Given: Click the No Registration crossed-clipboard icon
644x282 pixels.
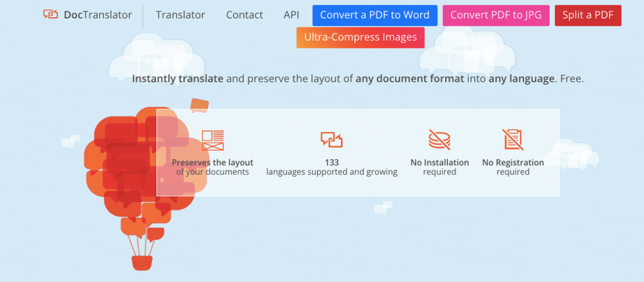Looking at the screenshot, I should click(x=513, y=139).
